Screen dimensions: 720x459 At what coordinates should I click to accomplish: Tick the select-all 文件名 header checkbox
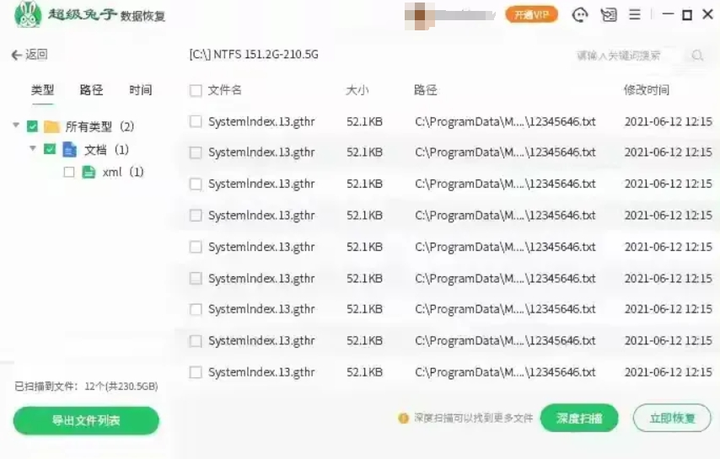point(196,90)
